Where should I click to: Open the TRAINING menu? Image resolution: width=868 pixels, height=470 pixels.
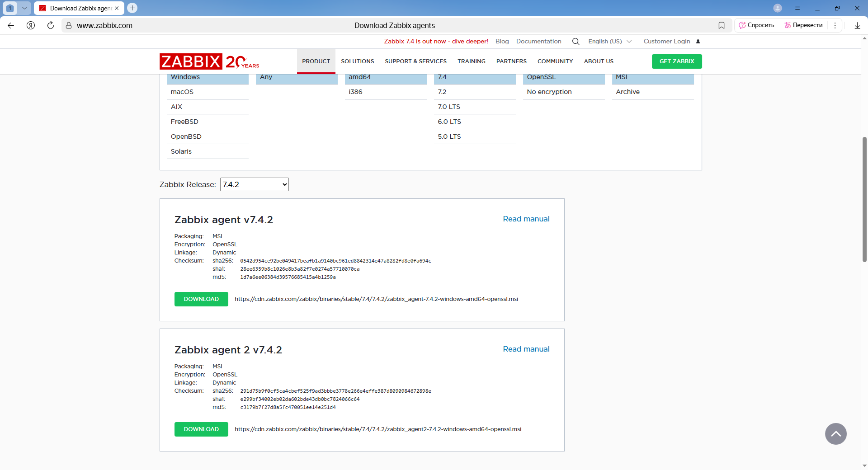pyautogui.click(x=472, y=61)
